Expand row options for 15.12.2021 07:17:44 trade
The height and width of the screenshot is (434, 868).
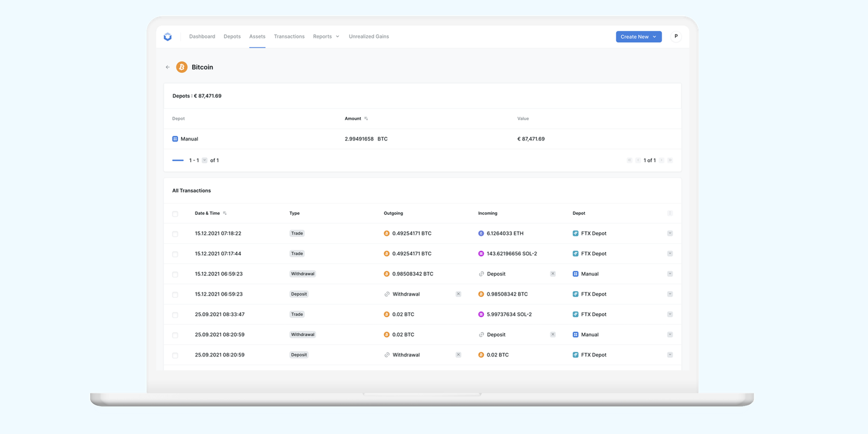tap(670, 254)
